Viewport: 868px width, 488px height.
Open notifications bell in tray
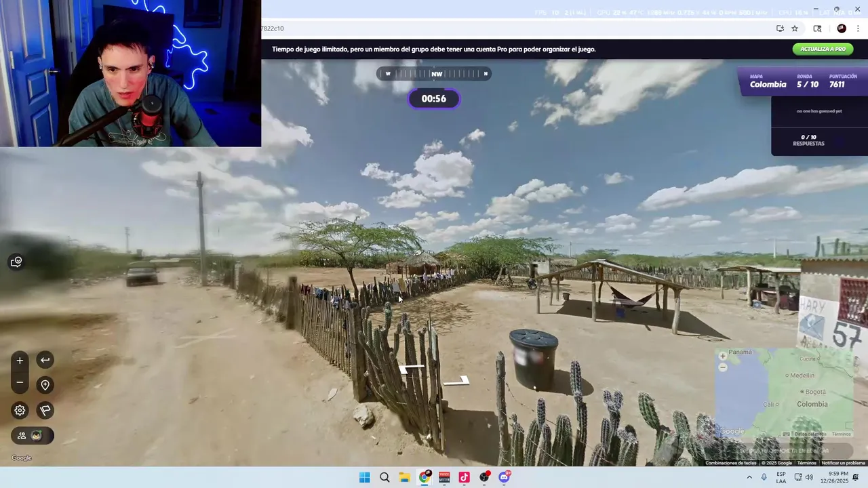856,477
